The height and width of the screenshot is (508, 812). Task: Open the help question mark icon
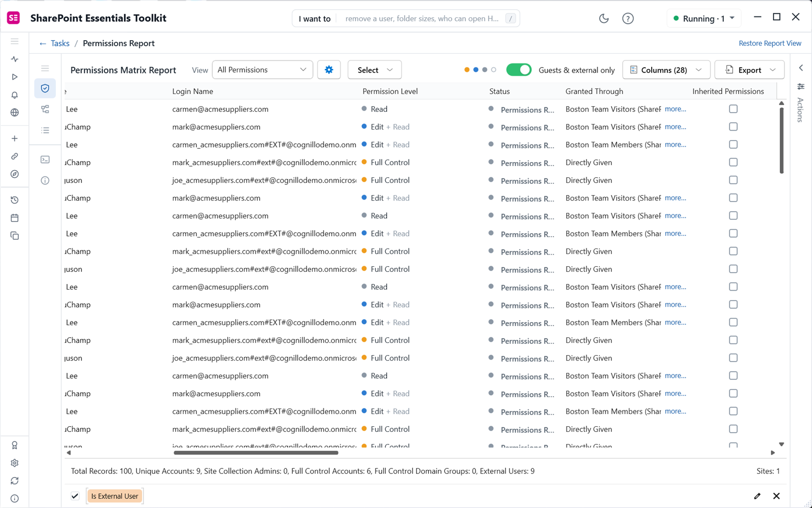pos(628,18)
